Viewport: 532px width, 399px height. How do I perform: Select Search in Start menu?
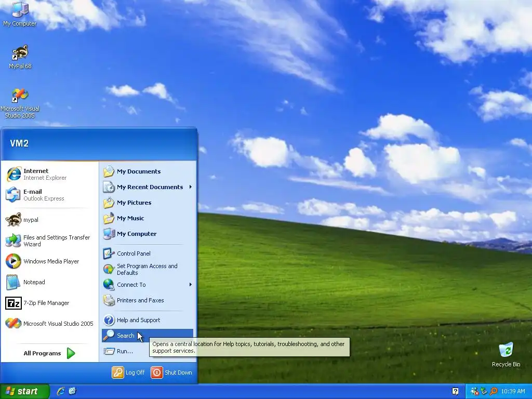(x=148, y=336)
